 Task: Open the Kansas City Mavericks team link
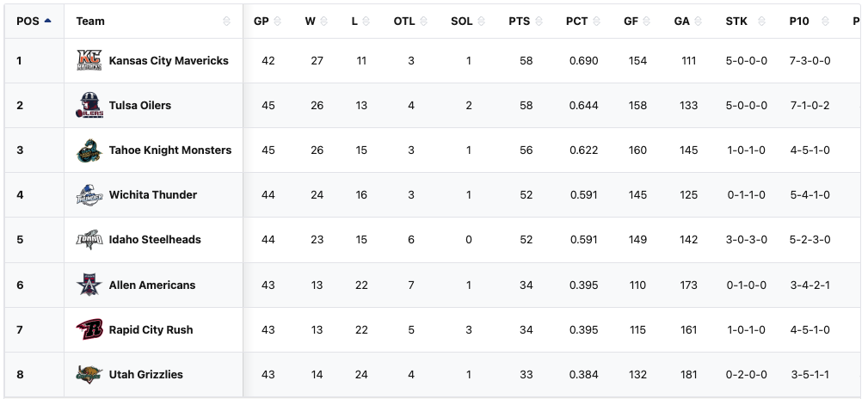coord(169,60)
